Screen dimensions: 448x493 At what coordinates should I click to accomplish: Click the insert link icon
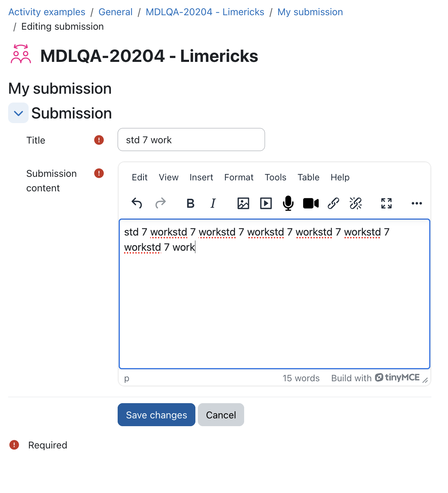(x=334, y=203)
